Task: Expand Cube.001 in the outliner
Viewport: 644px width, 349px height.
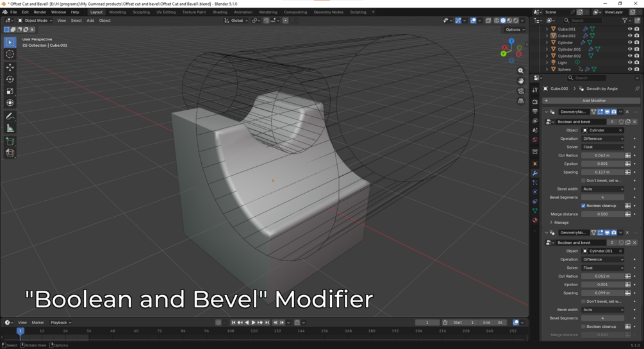Action: click(x=547, y=29)
